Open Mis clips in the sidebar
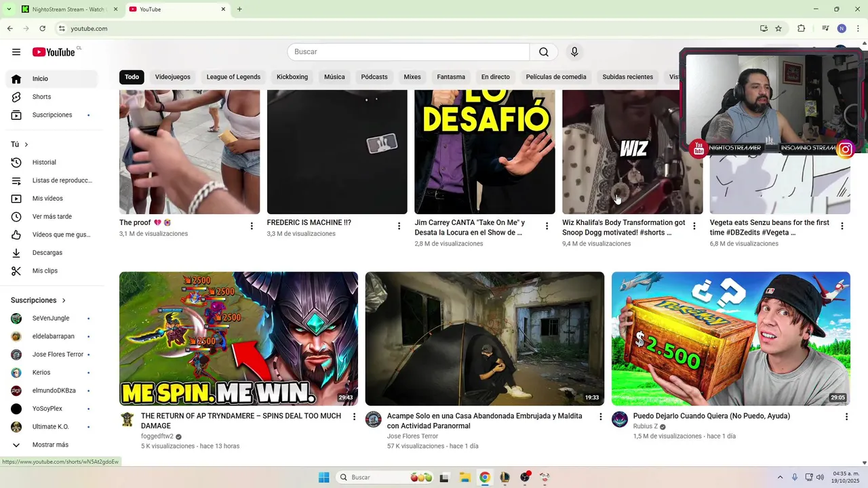Viewport: 868px width, 488px height. [52, 271]
